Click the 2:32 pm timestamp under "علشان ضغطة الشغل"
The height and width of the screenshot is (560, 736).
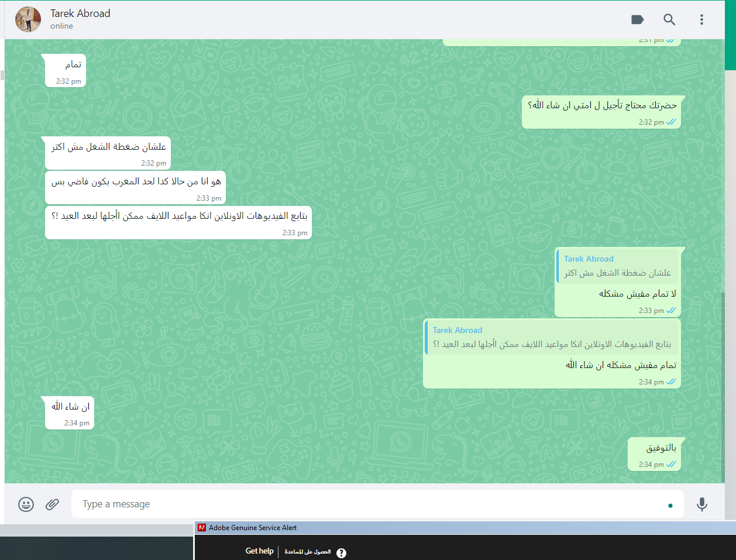click(x=153, y=163)
